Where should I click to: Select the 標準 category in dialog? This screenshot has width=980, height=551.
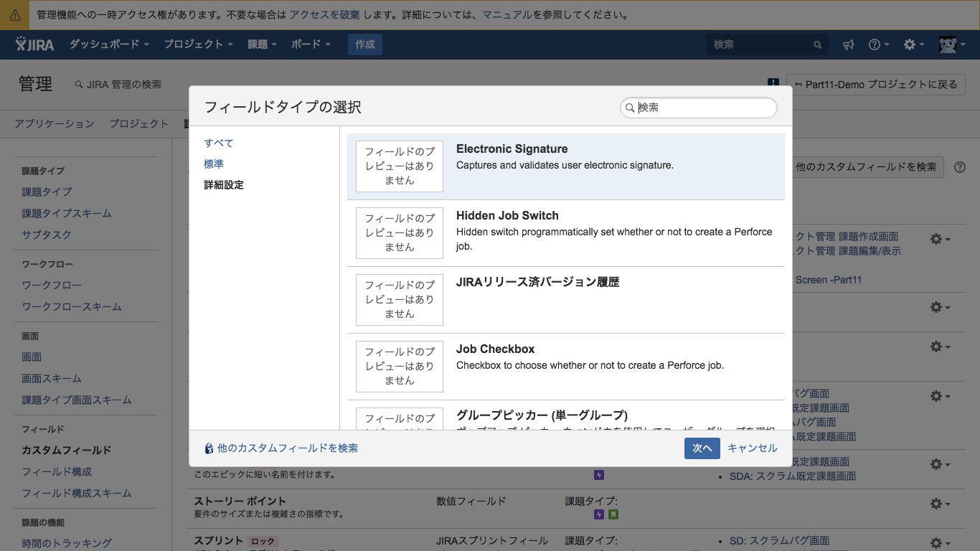[214, 164]
